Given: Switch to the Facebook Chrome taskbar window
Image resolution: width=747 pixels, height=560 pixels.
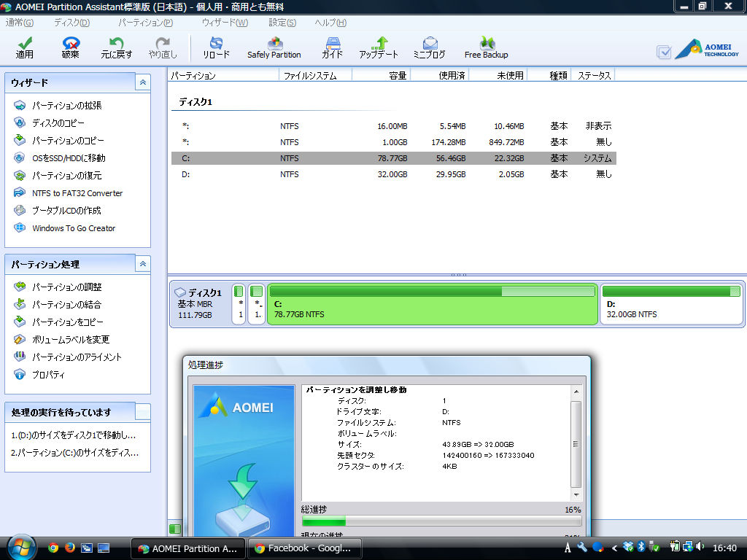Looking at the screenshot, I should click(304, 548).
